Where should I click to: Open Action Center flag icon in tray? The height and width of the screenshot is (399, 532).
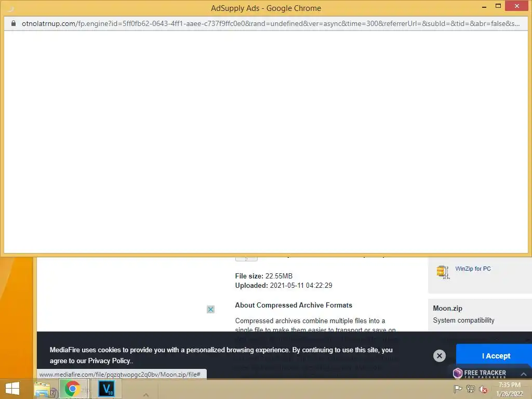(x=458, y=389)
